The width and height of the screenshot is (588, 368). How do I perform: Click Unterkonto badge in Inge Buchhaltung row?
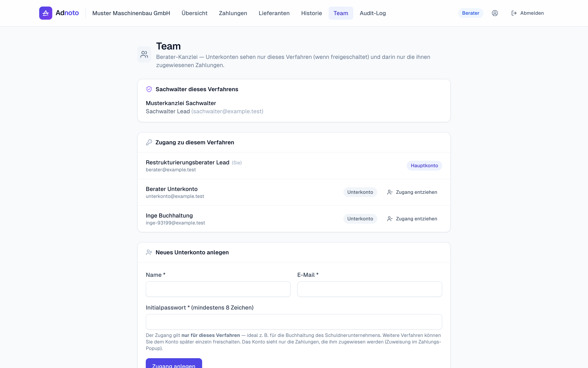360,219
